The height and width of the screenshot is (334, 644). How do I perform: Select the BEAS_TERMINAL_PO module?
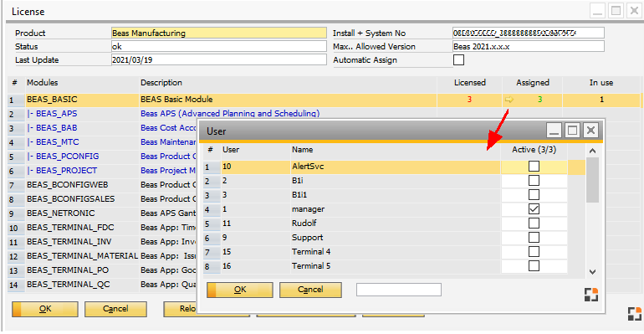tap(68, 270)
